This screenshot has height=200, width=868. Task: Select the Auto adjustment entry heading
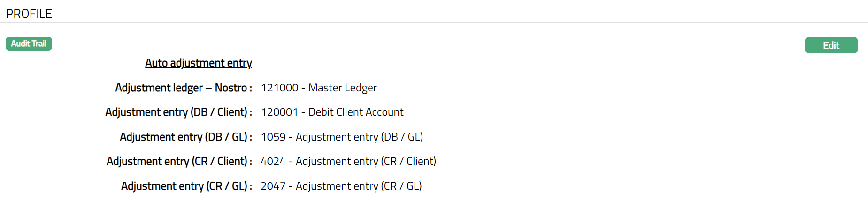199,63
